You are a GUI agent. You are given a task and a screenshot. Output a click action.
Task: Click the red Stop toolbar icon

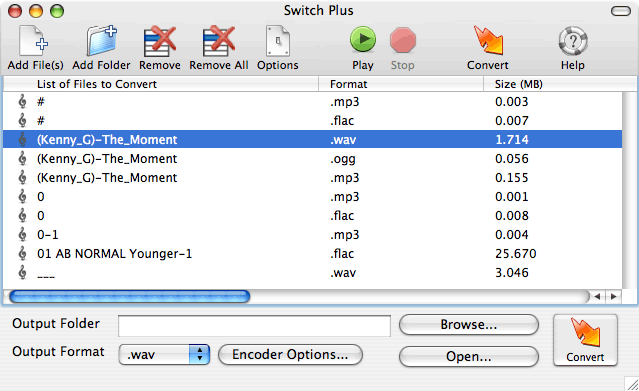pyautogui.click(x=403, y=40)
